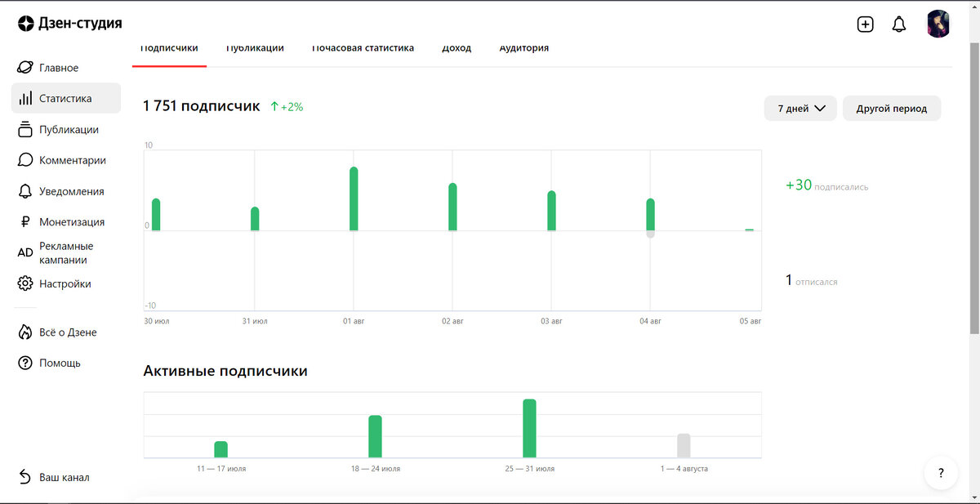The width and height of the screenshot is (980, 504).
Task: Click the Публикации stack icon in the sidebar
Action: 24,129
